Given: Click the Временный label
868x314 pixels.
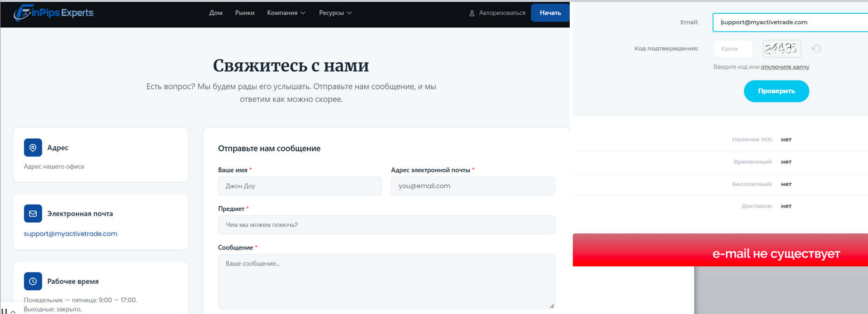Looking at the screenshot, I should click(x=753, y=162).
